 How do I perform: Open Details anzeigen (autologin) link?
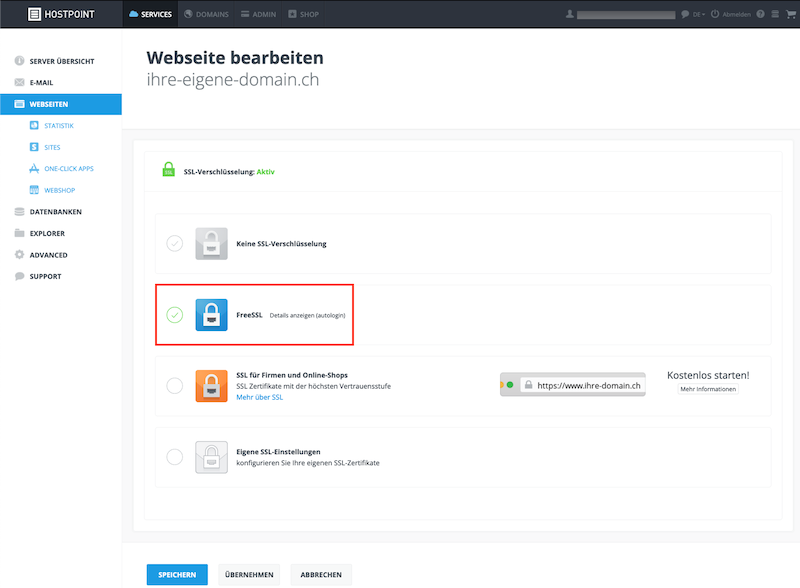click(x=307, y=315)
